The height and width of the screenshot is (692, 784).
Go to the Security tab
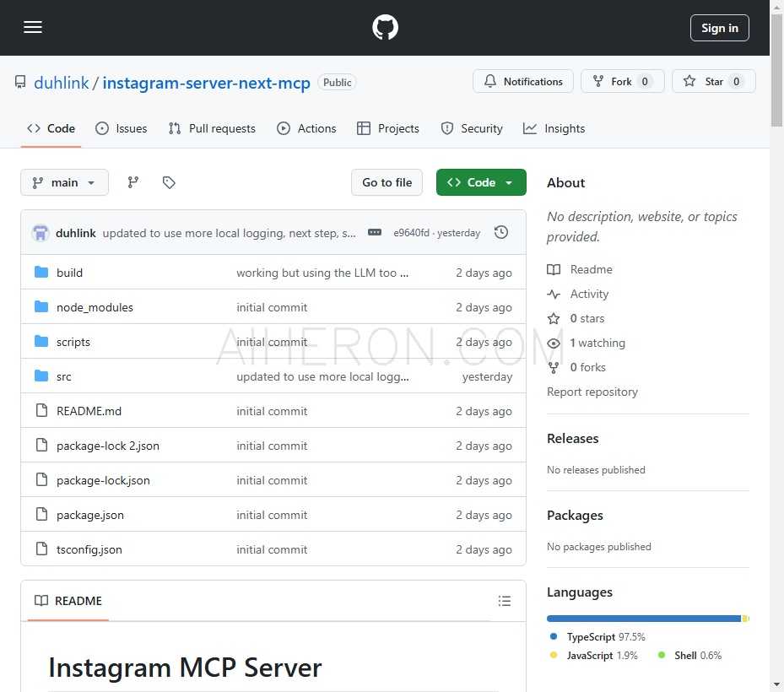(x=472, y=128)
